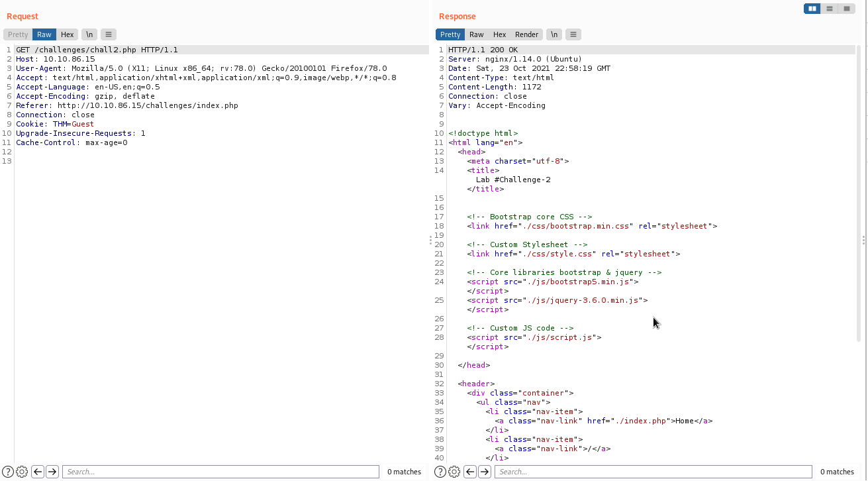Screen dimensions: 868x481
Task: Open help icon below Request panel
Action: (8, 472)
